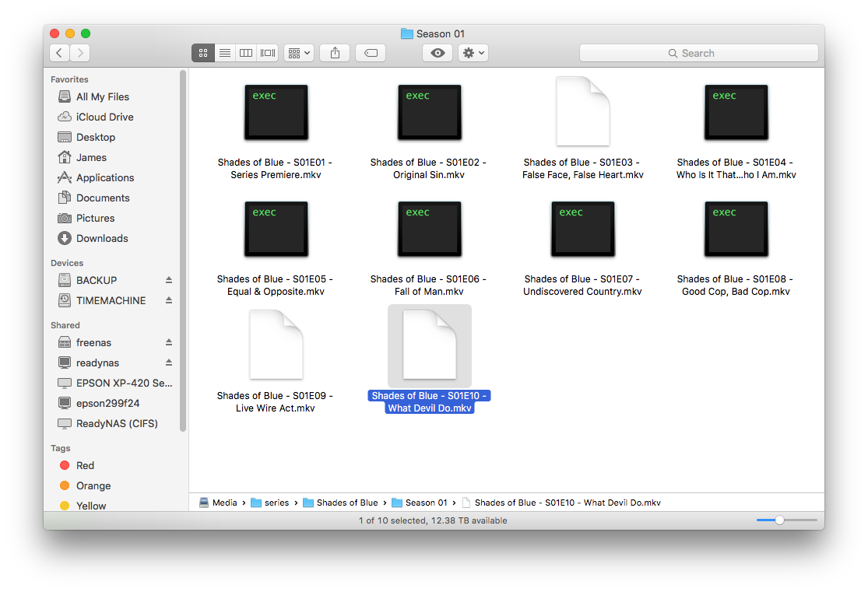This screenshot has width=868, height=592.
Task: Select the readynas shared server
Action: (97, 363)
